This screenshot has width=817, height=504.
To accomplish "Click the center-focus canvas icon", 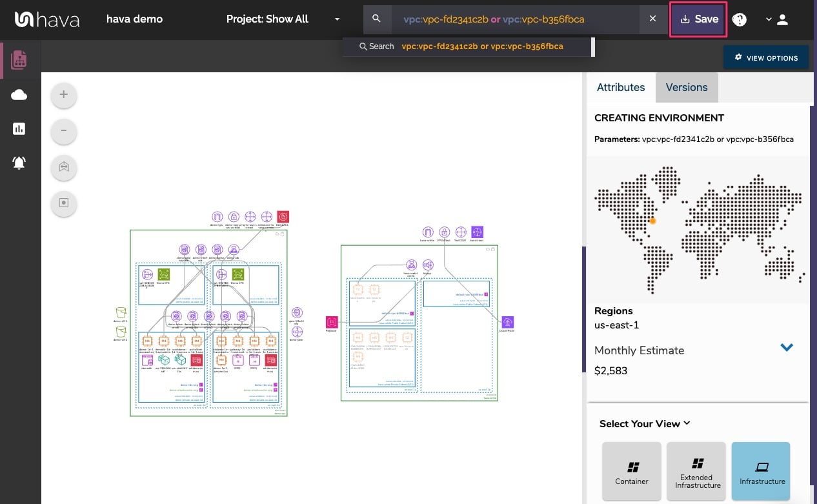I will click(x=63, y=203).
